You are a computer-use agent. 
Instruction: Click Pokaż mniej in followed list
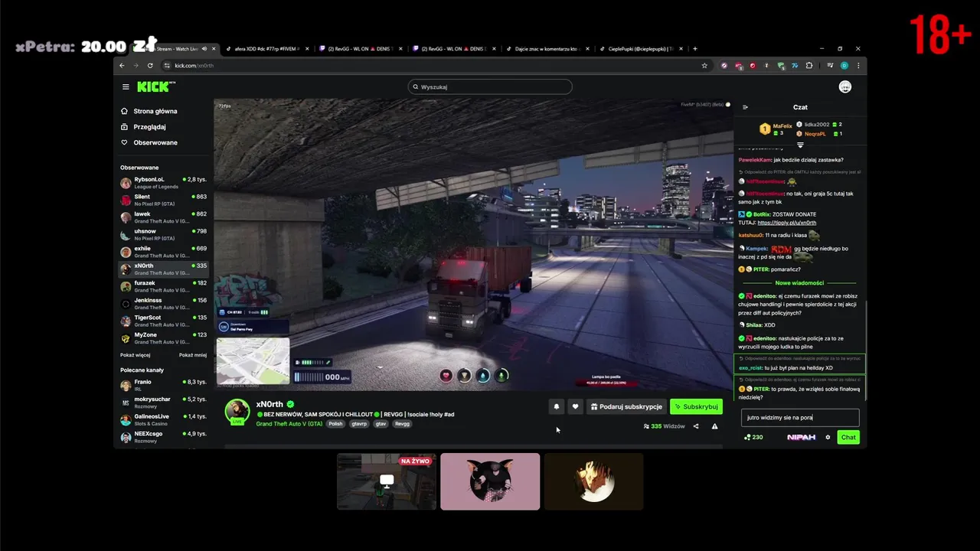coord(193,355)
